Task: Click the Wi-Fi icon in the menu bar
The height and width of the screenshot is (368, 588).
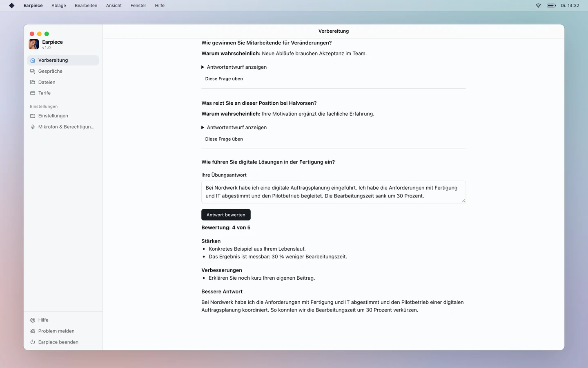Action: pyautogui.click(x=538, y=5)
